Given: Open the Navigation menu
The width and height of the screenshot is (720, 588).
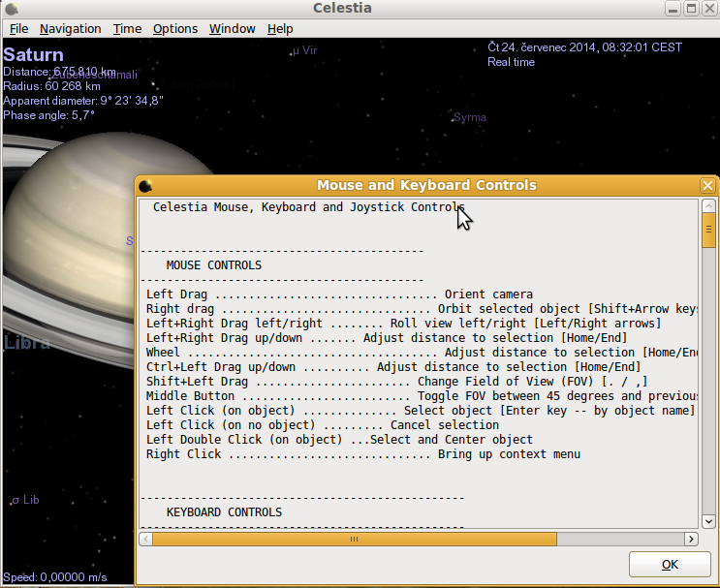Looking at the screenshot, I should [x=70, y=29].
